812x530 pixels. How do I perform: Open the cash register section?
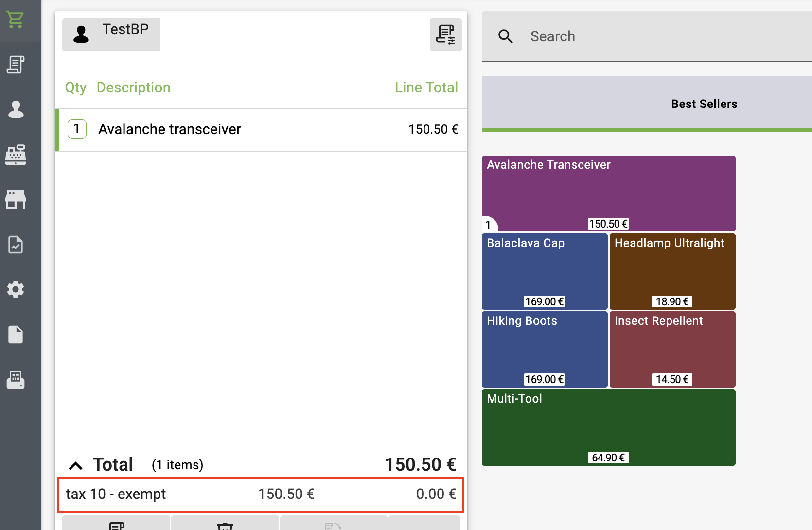pyautogui.click(x=16, y=155)
